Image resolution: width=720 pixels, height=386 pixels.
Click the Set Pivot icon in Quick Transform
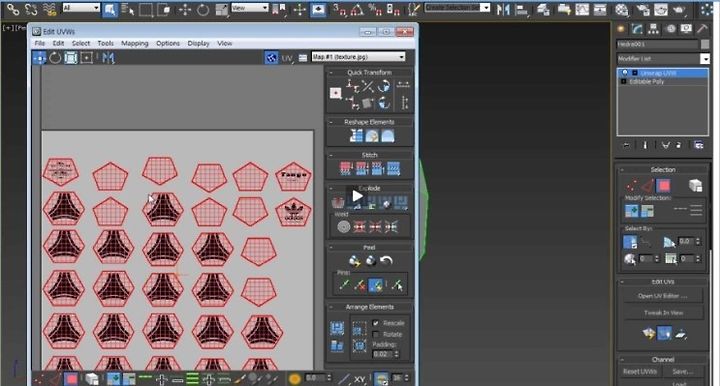click(336, 94)
